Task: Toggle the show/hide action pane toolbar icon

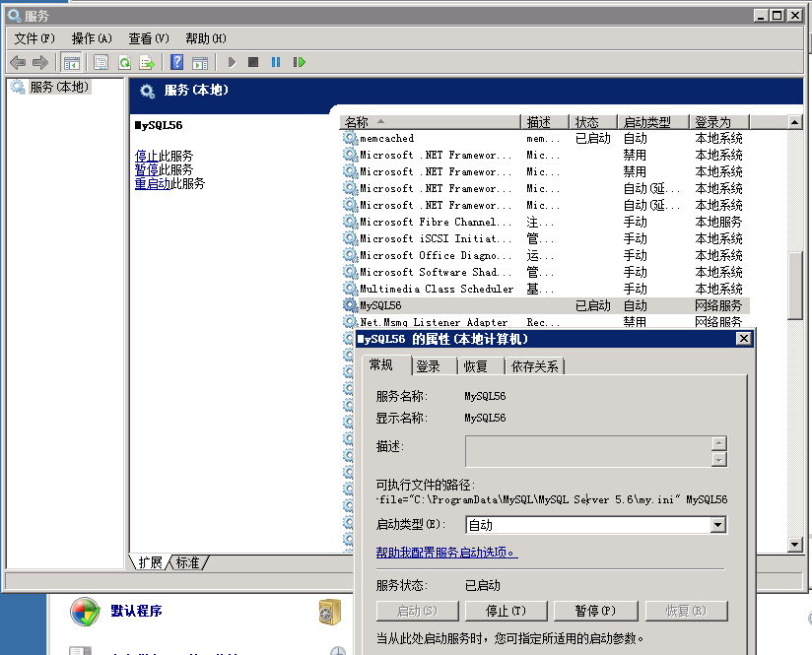Action: tap(200, 63)
